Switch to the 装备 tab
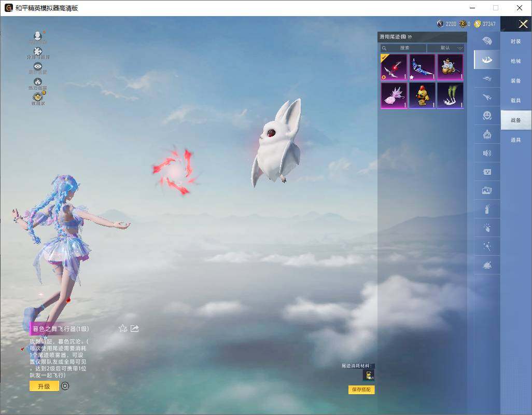532x415 pixels. (516, 81)
